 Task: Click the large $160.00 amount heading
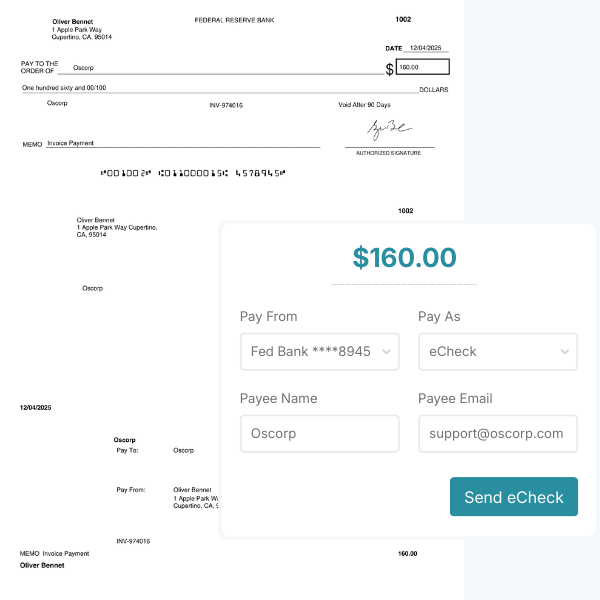tap(404, 257)
